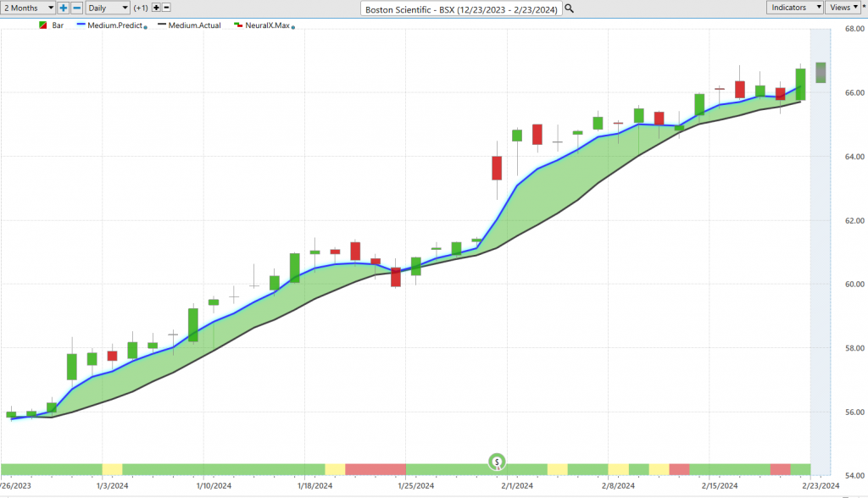Screen dimensions: 868x498
Task: Click the 2/15/2024 date axis label
Action: tap(720, 486)
